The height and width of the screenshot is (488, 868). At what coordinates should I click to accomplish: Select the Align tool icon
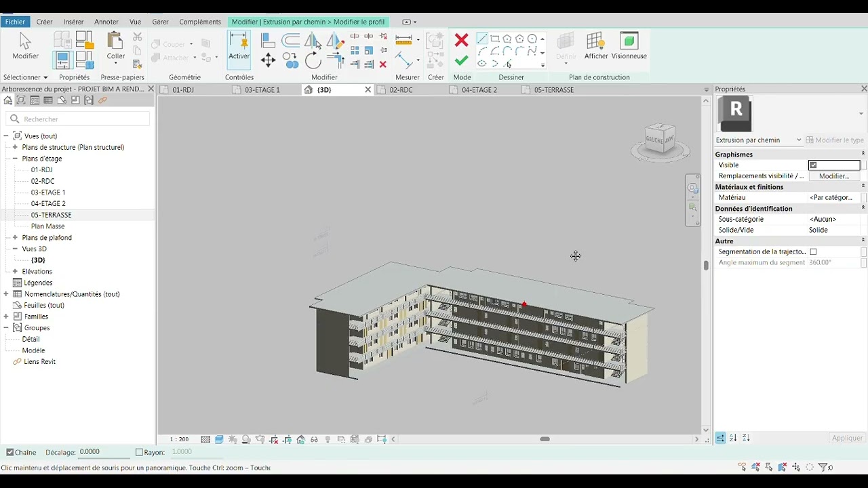tap(268, 41)
